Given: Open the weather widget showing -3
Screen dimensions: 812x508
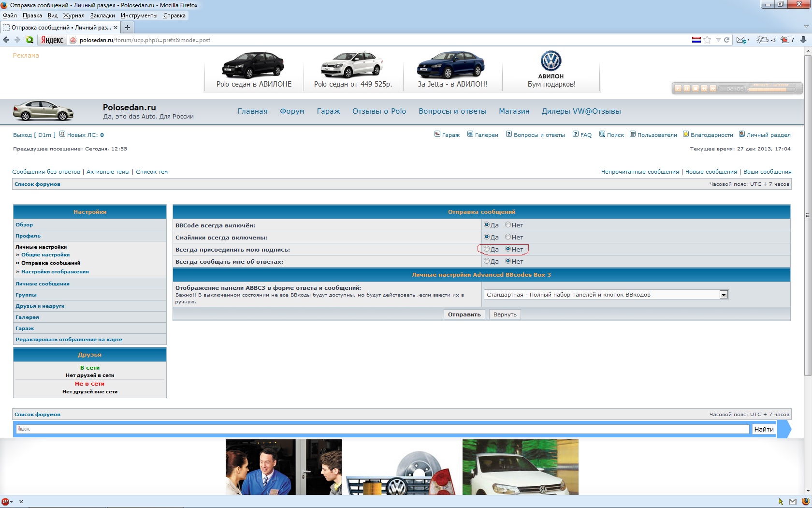Looking at the screenshot, I should (766, 40).
